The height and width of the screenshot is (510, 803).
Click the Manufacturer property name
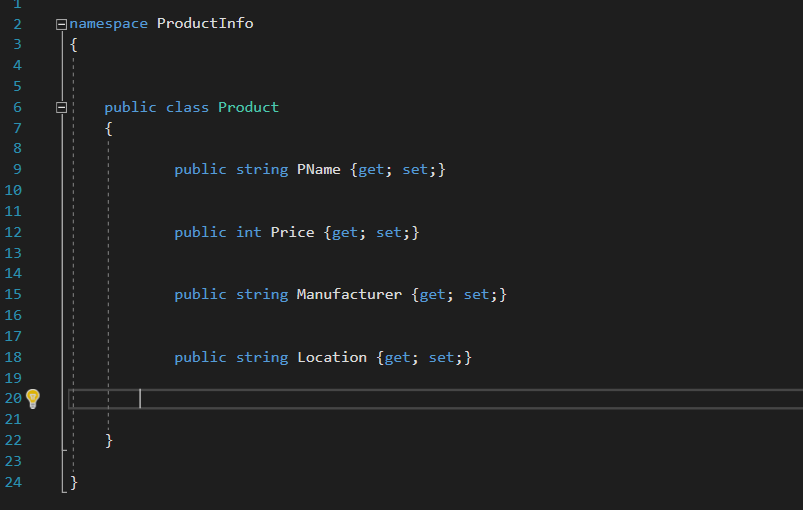349,294
